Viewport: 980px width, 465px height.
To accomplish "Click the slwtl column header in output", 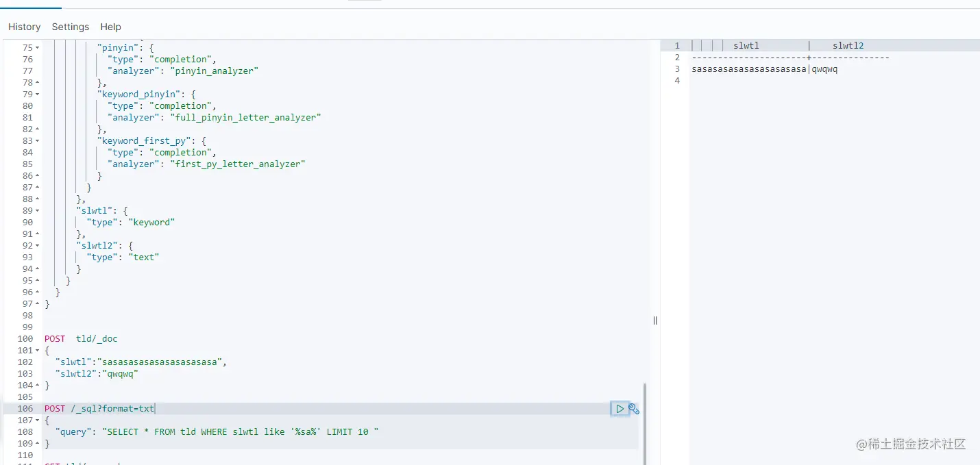I will click(x=746, y=46).
